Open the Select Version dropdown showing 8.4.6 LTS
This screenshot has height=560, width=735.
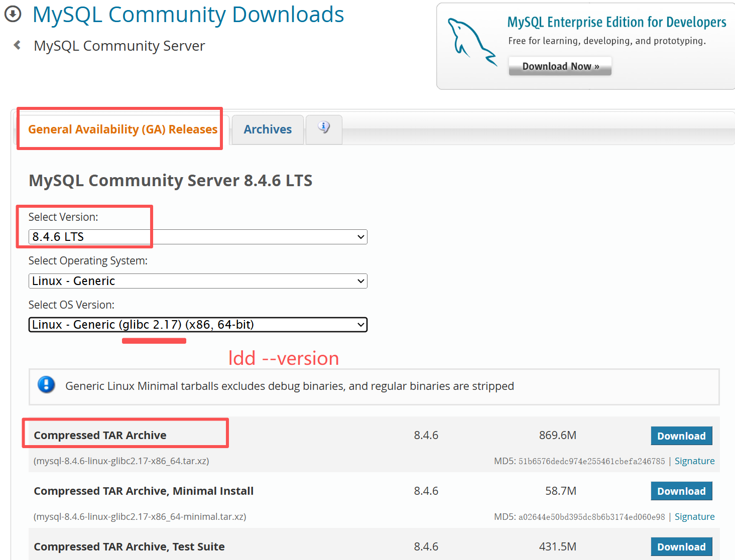198,237
